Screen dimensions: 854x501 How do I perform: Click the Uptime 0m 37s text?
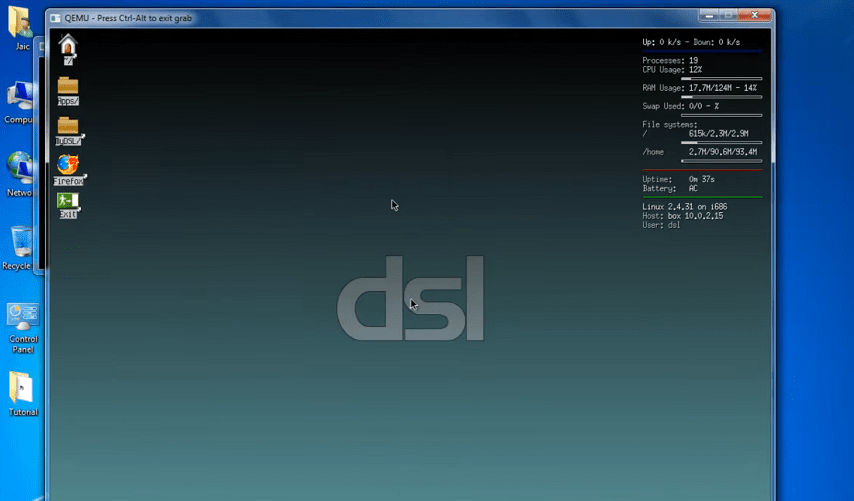point(678,179)
